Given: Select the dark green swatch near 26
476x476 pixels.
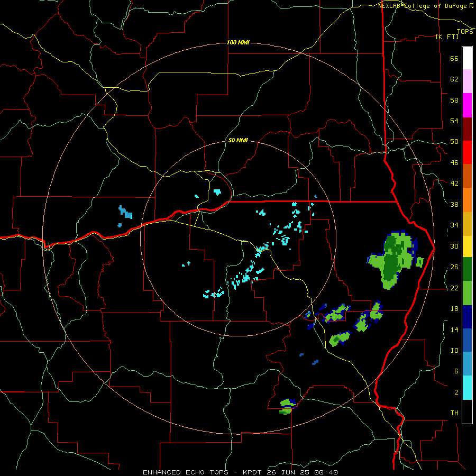Looking at the screenshot, I should click(467, 269).
